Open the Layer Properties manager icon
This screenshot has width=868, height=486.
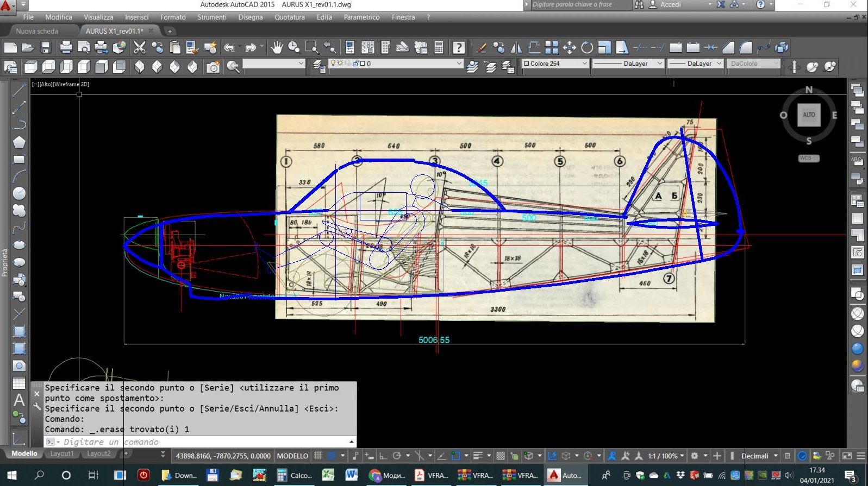(x=319, y=66)
